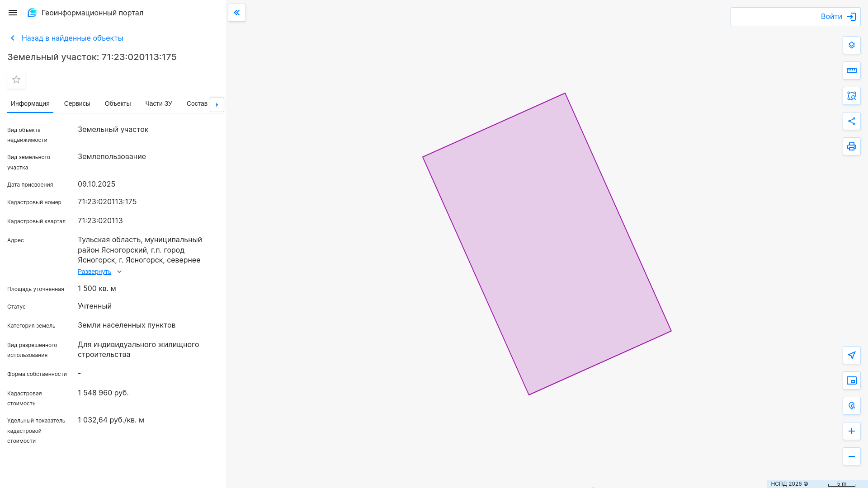
Task: Switch to the Сервисы tab
Action: (77, 103)
